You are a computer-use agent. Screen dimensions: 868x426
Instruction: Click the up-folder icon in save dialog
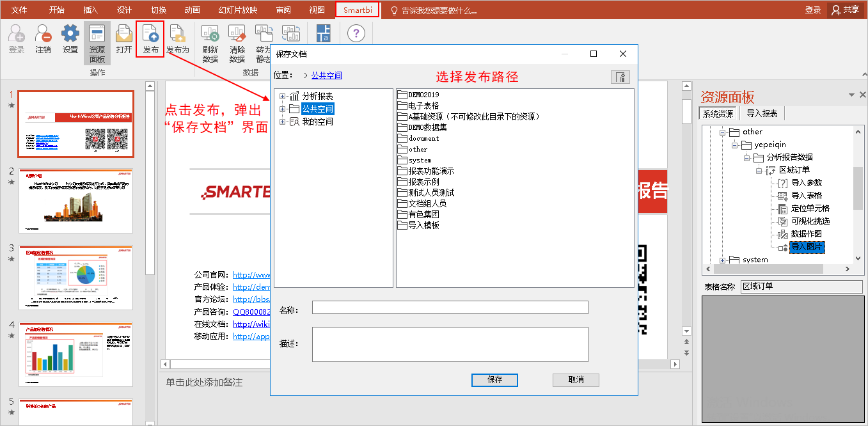(x=620, y=77)
